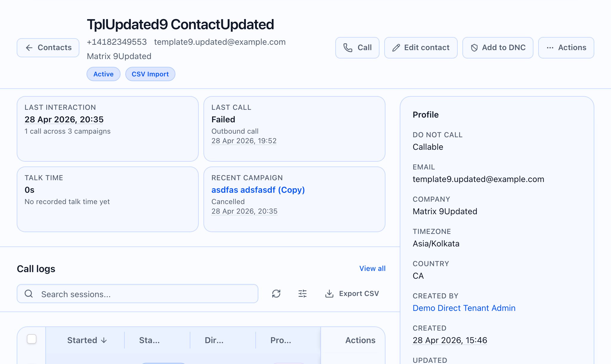Screen dimensions: 611x364
Task: Click the Callable Do Not Call value
Action: click(x=428, y=147)
